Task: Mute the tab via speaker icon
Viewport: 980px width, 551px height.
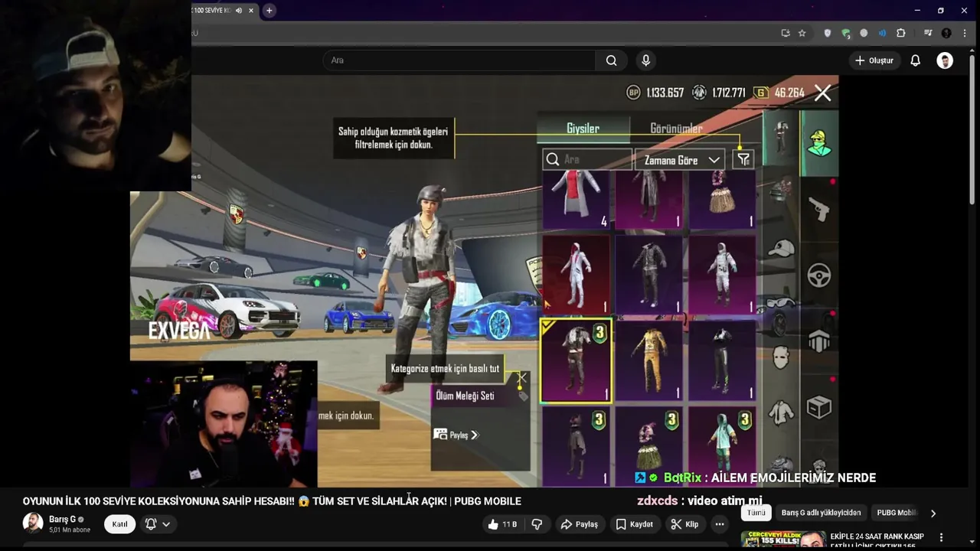Action: 239,11
